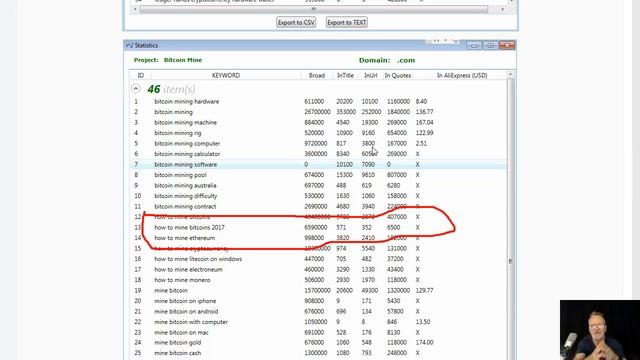Select the keyword 'bitcoin mining computer'
Image resolution: width=640 pixels, height=360 pixels.
187,144
